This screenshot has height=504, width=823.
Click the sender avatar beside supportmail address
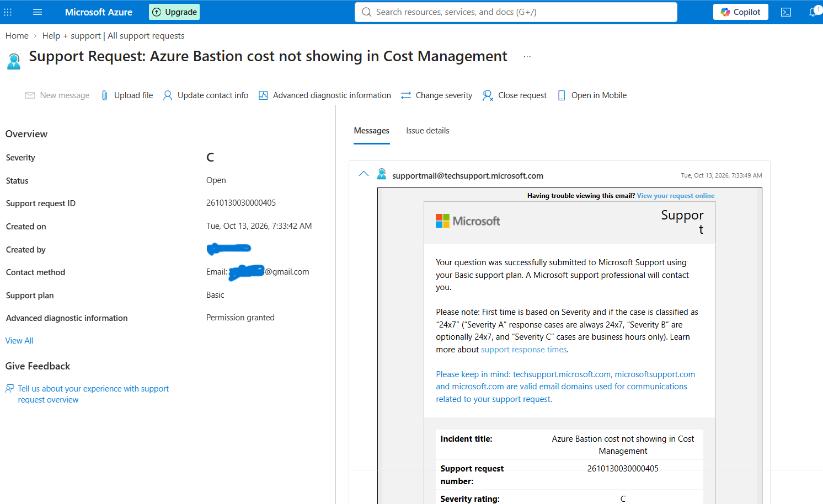382,174
